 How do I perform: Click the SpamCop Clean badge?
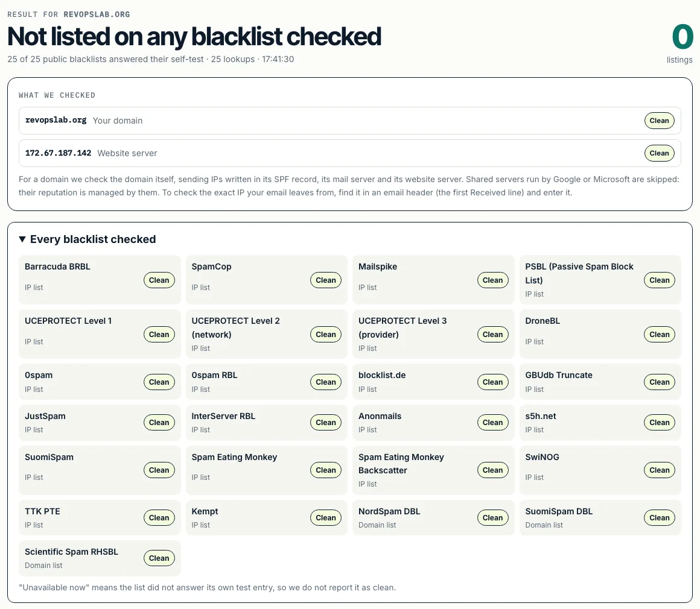(325, 280)
